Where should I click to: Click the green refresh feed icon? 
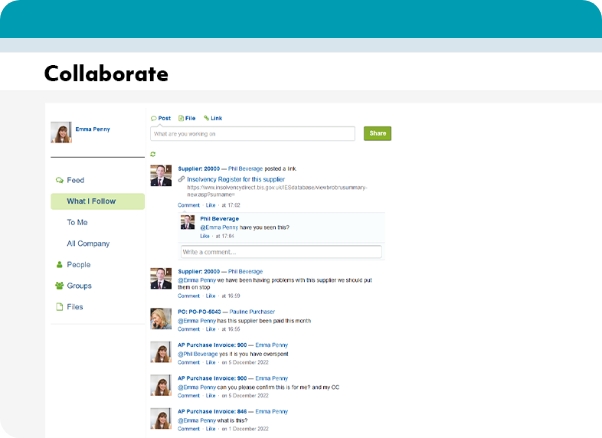pos(153,154)
